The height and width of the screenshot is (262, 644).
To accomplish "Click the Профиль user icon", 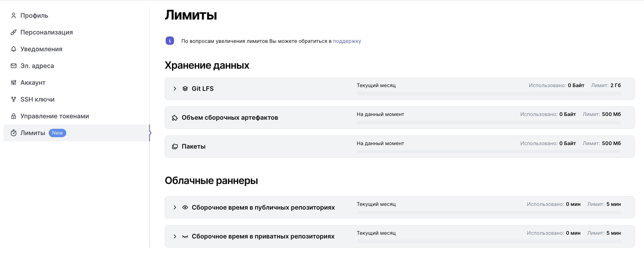I will pyautogui.click(x=14, y=15).
